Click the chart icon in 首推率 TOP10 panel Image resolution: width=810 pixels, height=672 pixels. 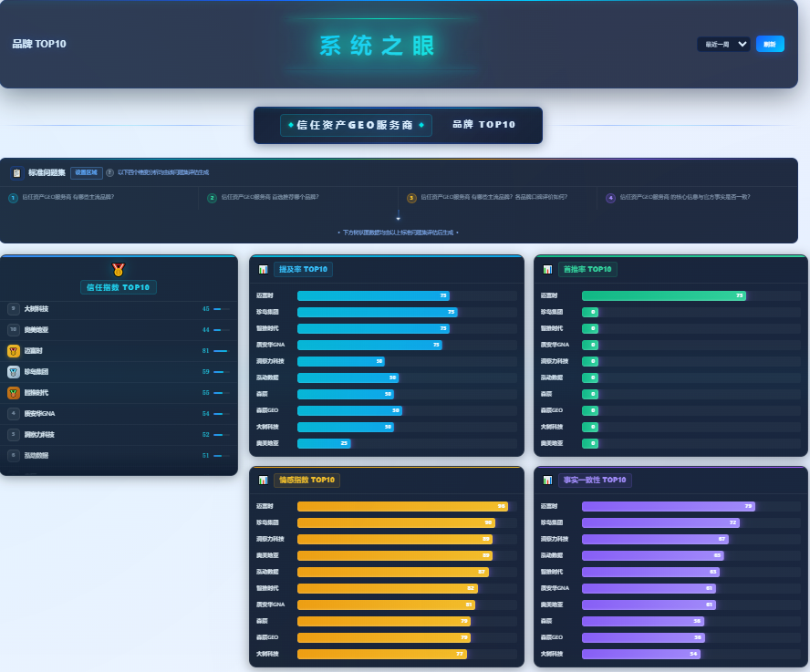pyautogui.click(x=547, y=269)
